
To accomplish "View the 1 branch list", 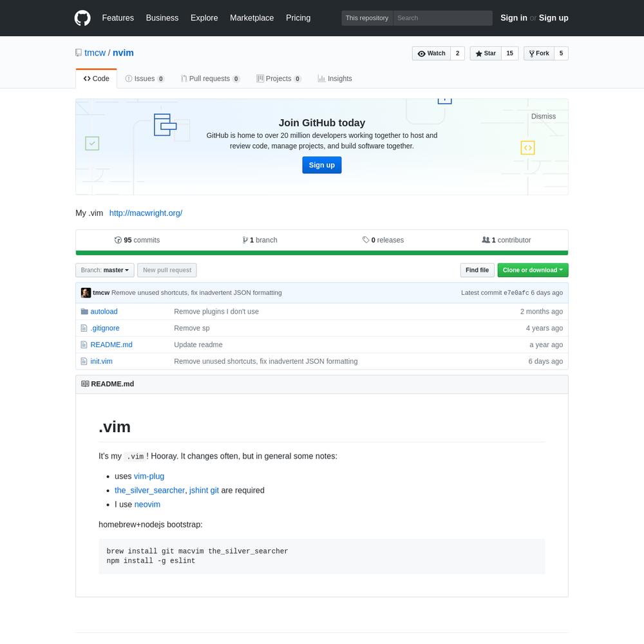I will (260, 240).
